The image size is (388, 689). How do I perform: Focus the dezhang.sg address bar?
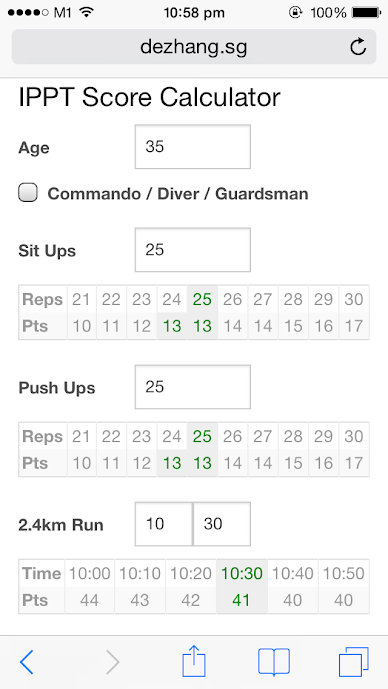(194, 47)
